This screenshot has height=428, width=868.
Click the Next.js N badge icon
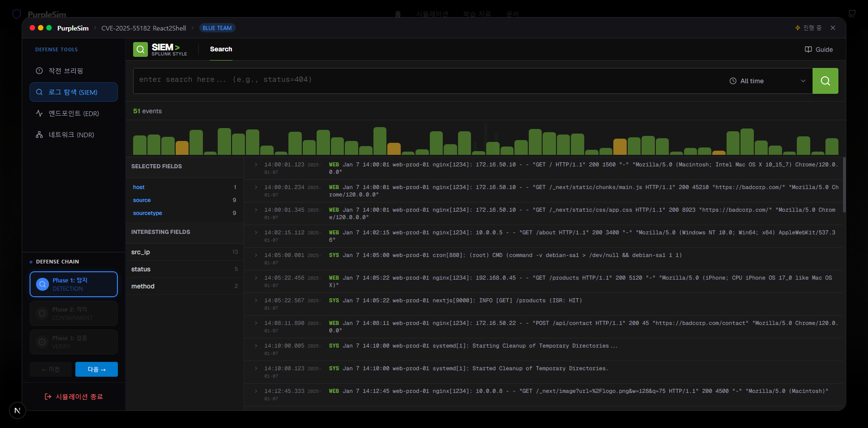coord(18,410)
